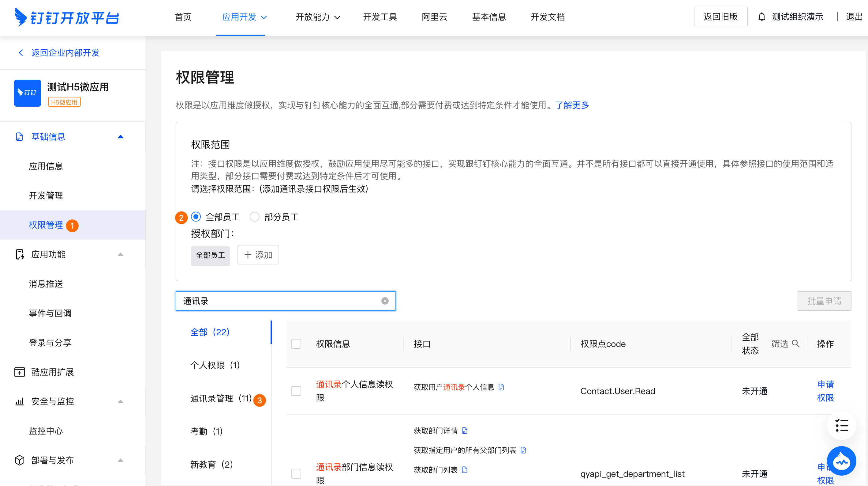Click the notification bell icon

pos(761,17)
